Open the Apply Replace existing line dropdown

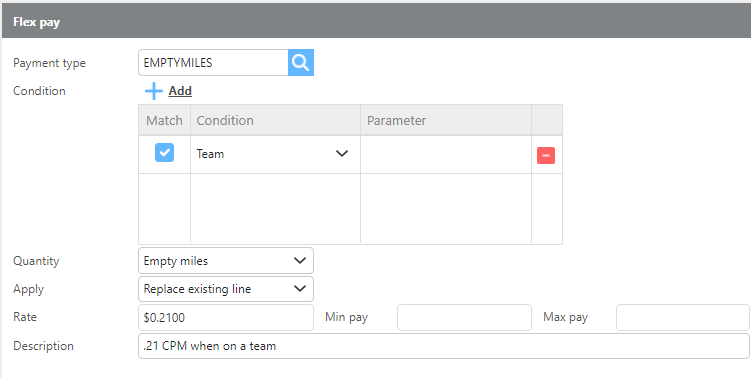point(226,289)
